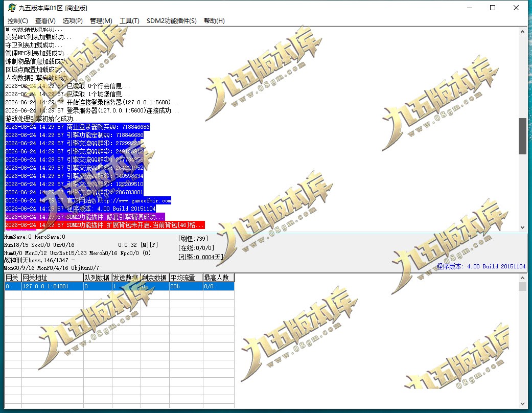Open the 管理(M) menu
The image size is (532, 413).
(101, 20)
